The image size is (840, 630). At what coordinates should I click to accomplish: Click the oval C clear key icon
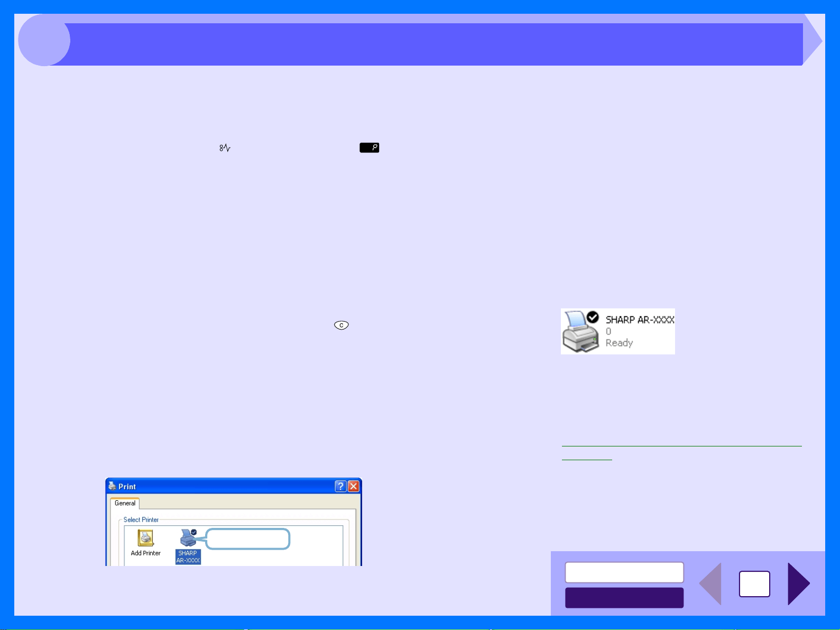(341, 325)
